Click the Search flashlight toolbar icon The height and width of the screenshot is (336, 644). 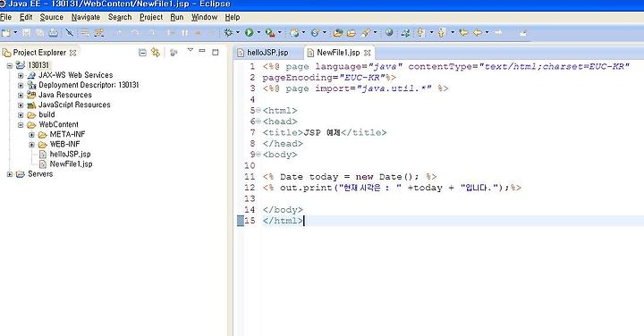[x=366, y=33]
